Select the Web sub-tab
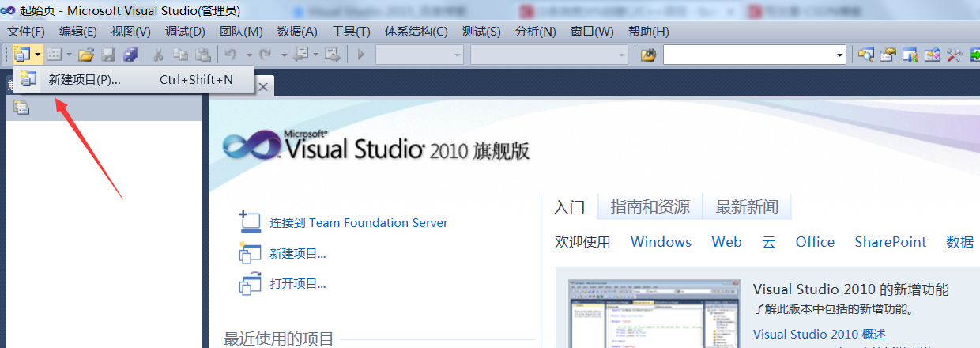980x348 pixels. (726, 242)
